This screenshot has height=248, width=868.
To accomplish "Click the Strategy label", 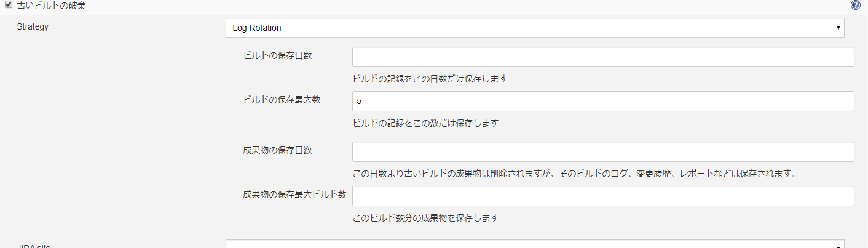I will pyautogui.click(x=33, y=27).
